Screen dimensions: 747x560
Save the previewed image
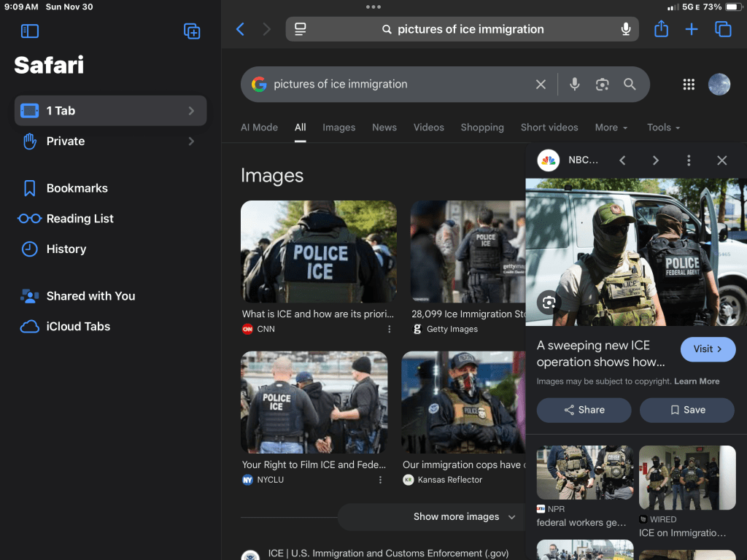point(686,410)
